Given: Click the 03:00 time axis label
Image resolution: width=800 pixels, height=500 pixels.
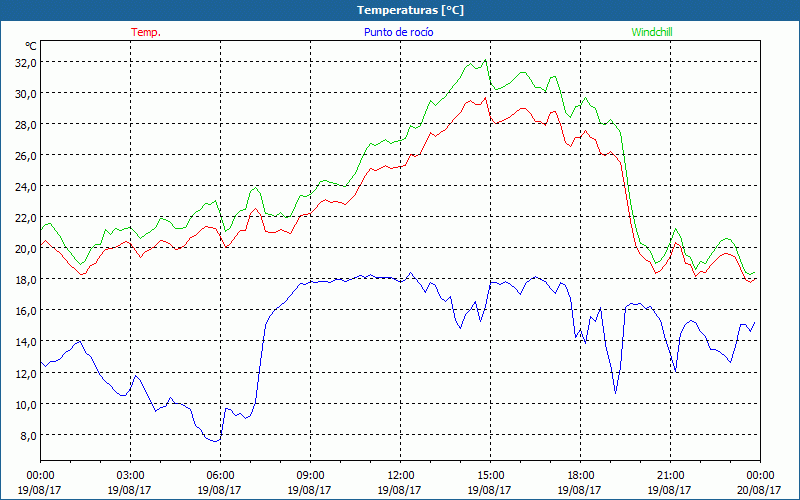Looking at the screenshot, I should 130,476.
